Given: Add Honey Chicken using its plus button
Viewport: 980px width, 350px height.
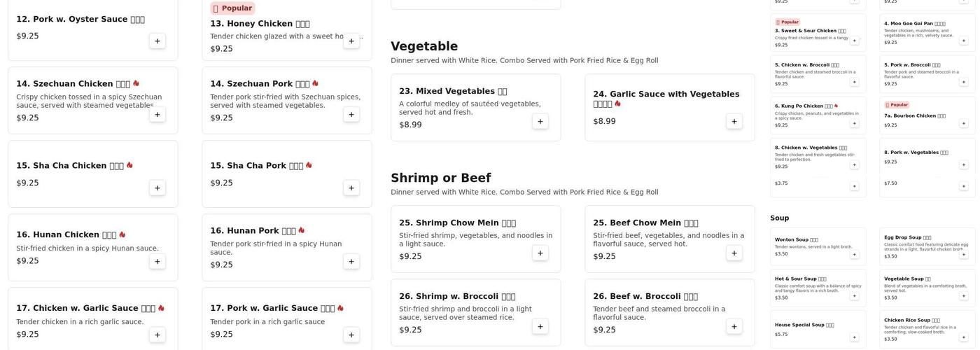Looking at the screenshot, I should [351, 41].
